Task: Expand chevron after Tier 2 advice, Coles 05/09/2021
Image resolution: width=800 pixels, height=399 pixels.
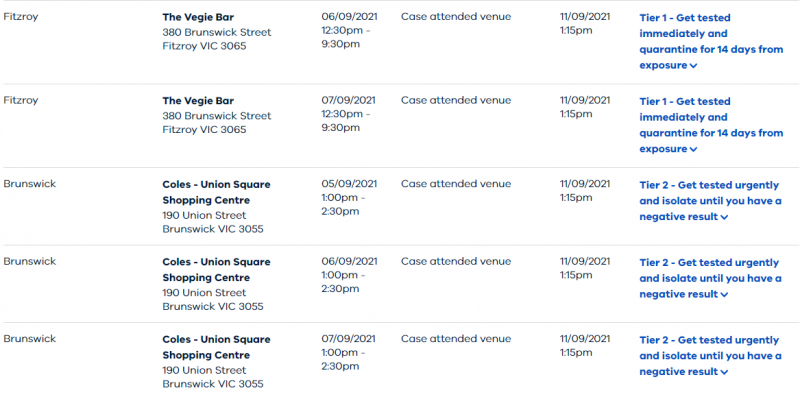Action: click(724, 217)
